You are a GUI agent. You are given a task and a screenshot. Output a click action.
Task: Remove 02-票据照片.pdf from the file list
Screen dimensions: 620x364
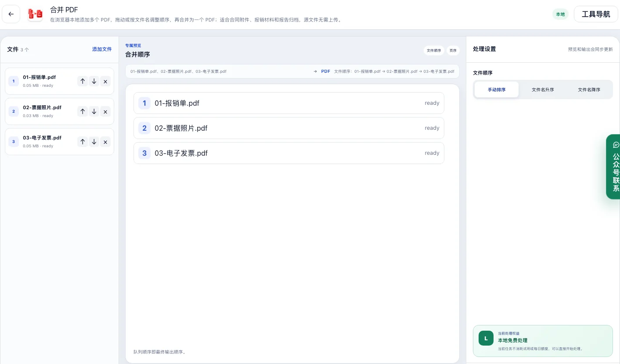point(105,111)
